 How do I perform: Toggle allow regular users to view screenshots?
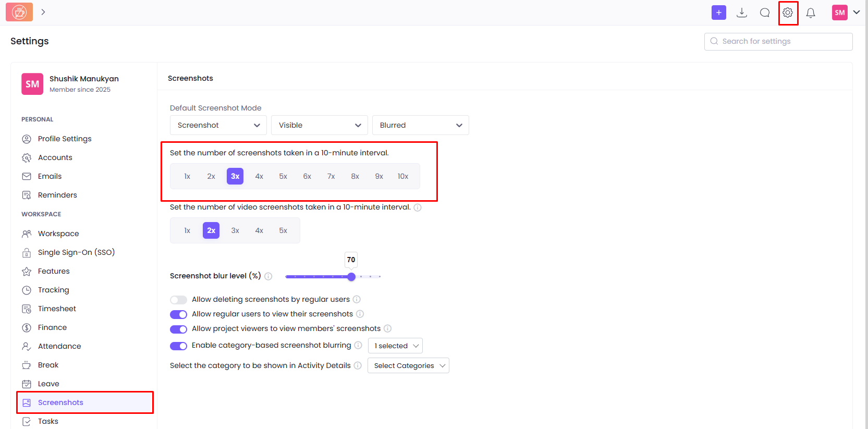click(x=178, y=314)
